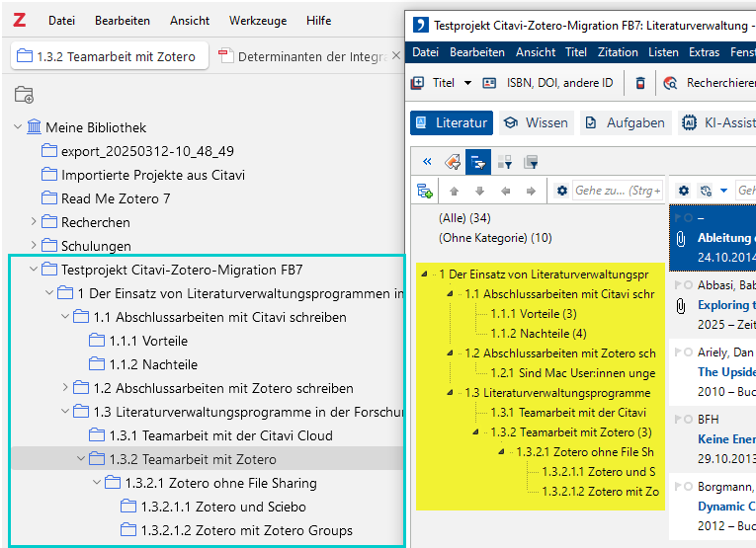Image resolution: width=756 pixels, height=548 pixels.
Task: Open ISBN, DOI, andere ID lookup
Action: [x=547, y=83]
